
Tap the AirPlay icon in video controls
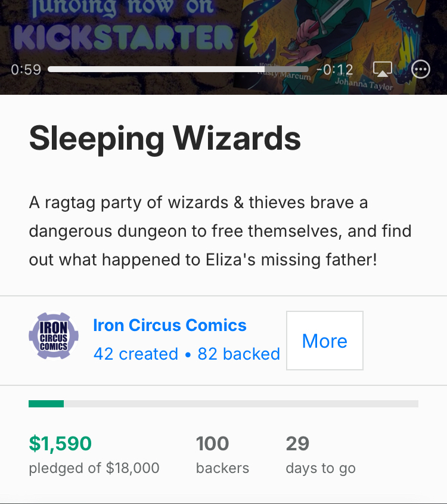pyautogui.click(x=382, y=69)
